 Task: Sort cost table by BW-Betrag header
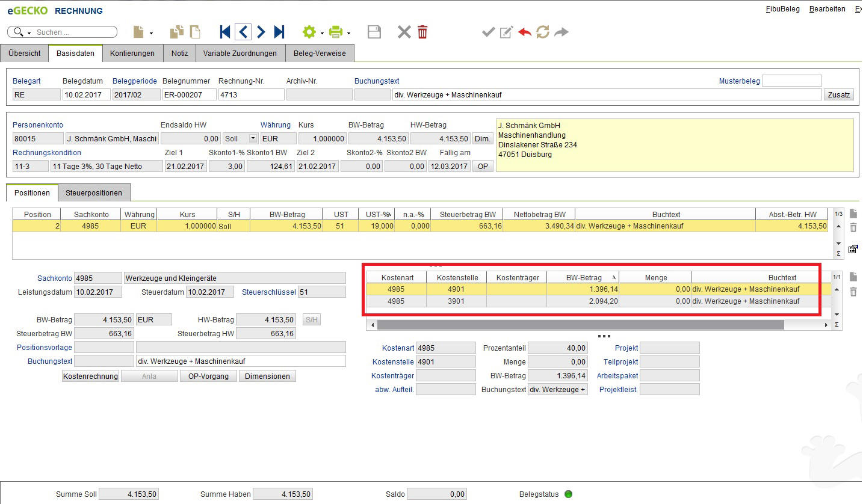583,277
